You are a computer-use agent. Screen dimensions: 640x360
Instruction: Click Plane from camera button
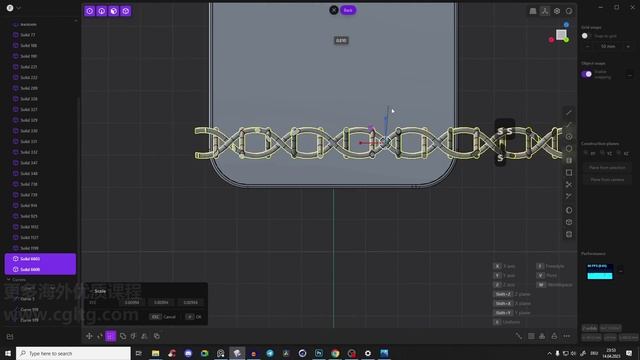pyautogui.click(x=607, y=180)
